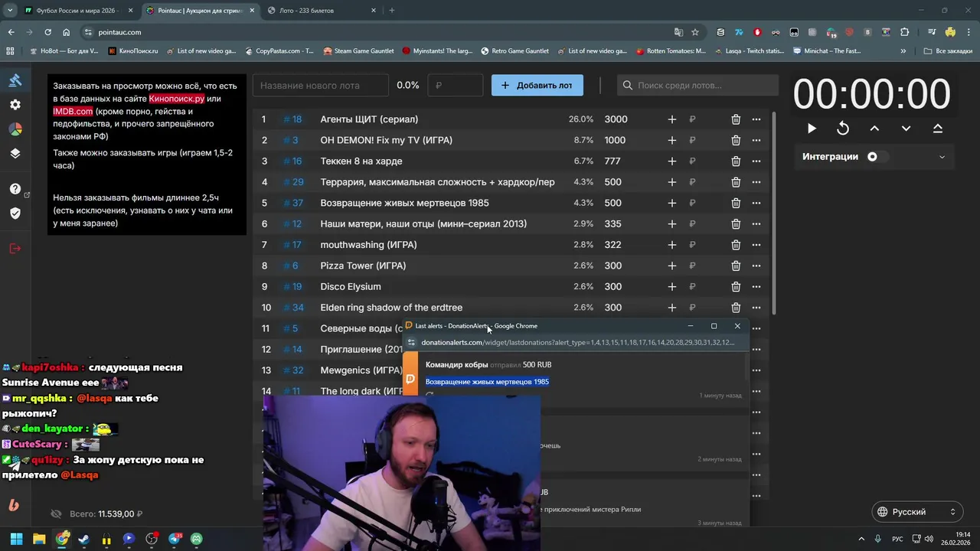Focus the Название нового лота field

(321, 85)
